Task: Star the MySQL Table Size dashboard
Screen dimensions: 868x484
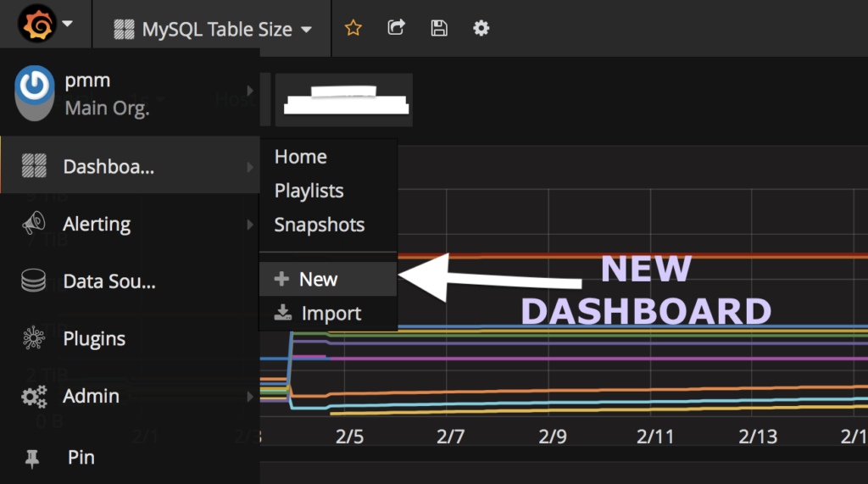Action: point(353,28)
